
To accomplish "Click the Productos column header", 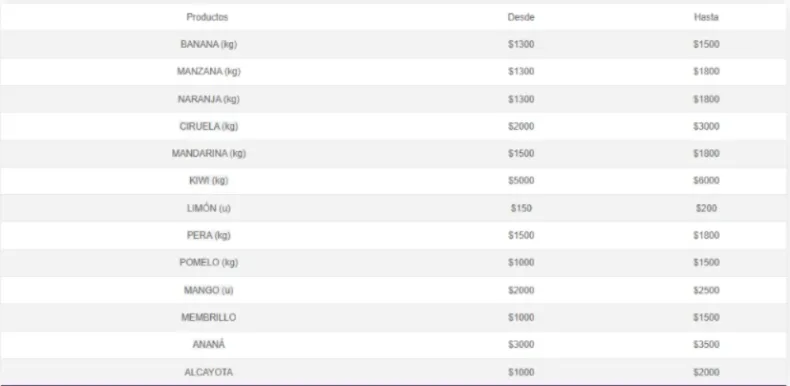I will (207, 17).
